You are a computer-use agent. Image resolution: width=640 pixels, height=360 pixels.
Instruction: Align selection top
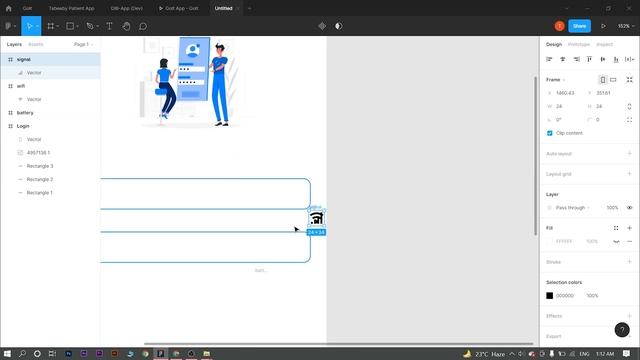point(589,59)
